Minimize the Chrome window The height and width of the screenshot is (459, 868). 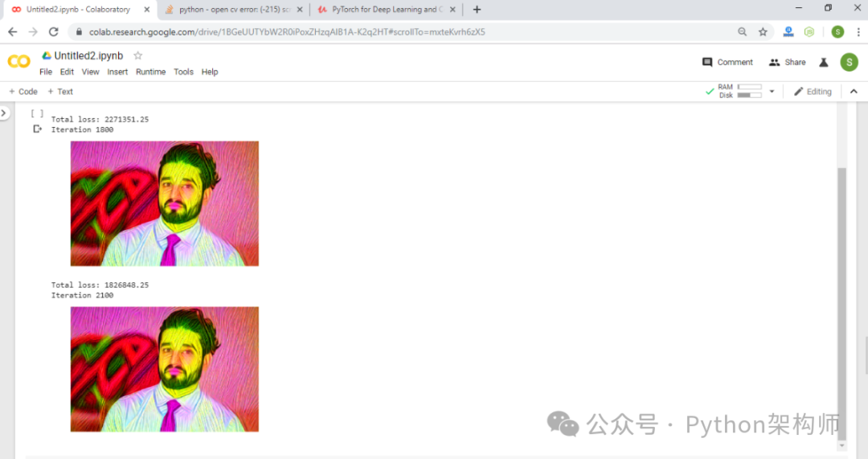point(798,8)
